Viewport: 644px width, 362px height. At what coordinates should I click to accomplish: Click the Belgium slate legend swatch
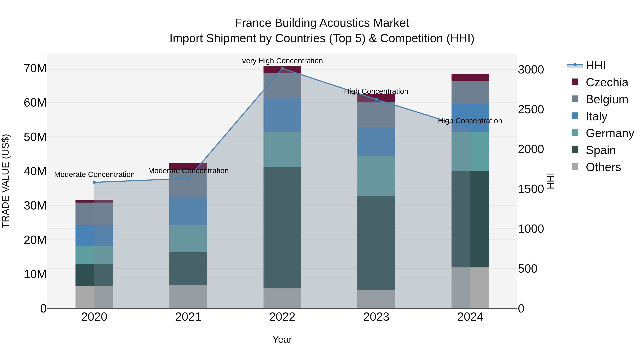pyautogui.click(x=575, y=99)
